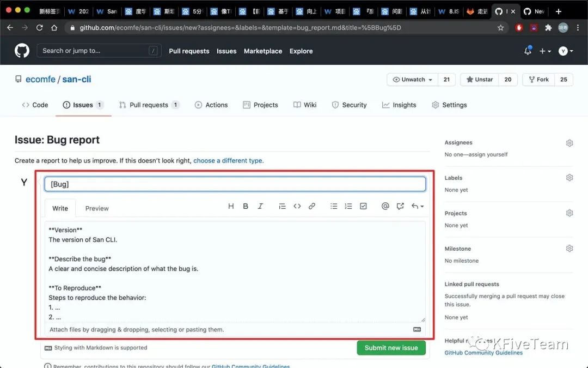Open the notifications bell
Viewport: 588px width, 368px height.
528,51
